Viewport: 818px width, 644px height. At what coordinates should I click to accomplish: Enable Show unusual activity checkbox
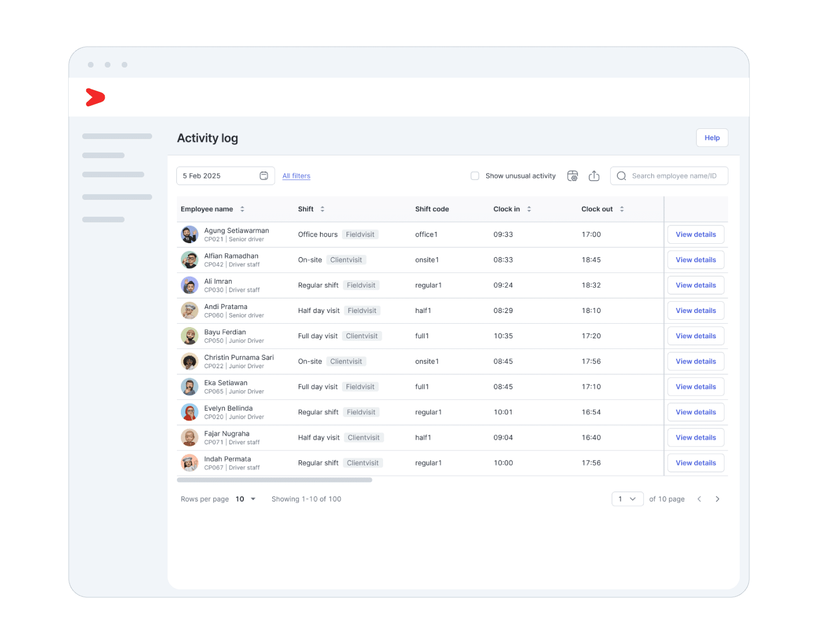click(x=475, y=176)
